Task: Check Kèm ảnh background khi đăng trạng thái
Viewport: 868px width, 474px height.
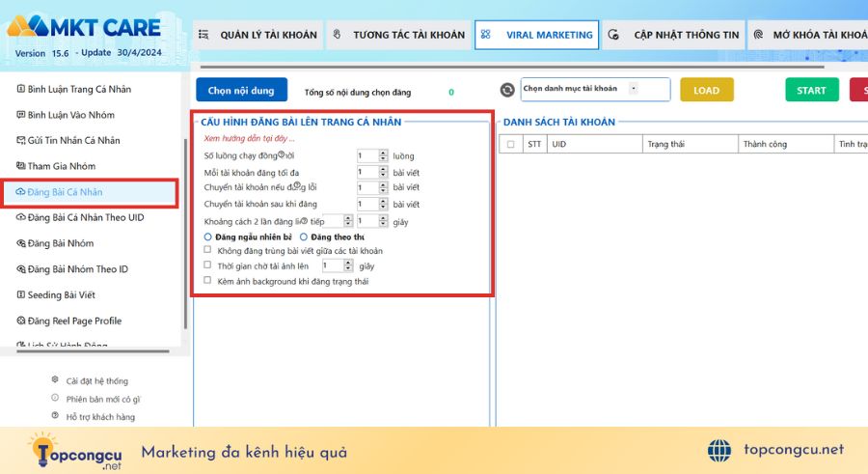Action: 207,281
